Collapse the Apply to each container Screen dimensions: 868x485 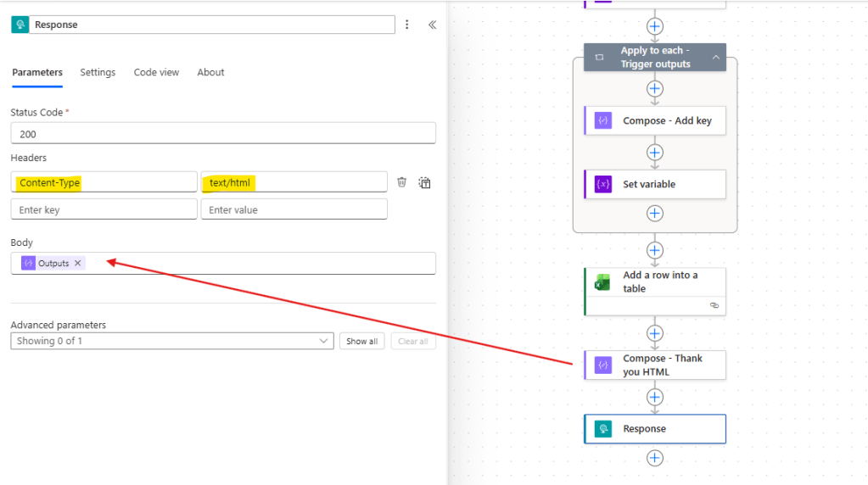(716, 58)
